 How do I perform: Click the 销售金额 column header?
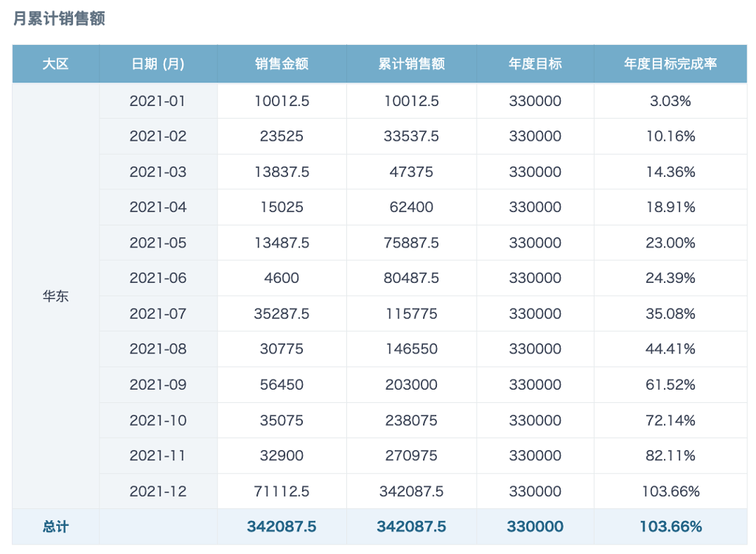pos(281,63)
